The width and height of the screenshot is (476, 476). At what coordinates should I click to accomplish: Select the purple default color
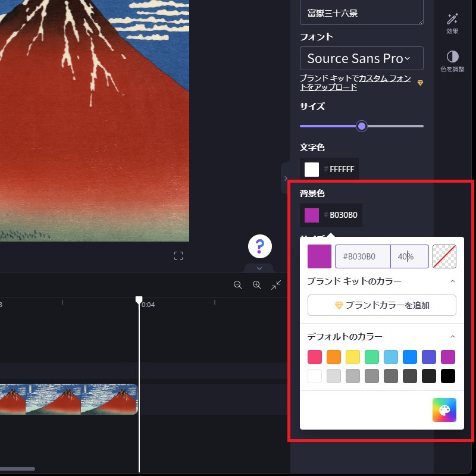[x=448, y=357]
